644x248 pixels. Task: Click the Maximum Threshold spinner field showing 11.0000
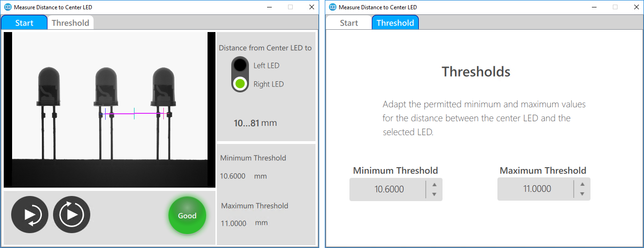[x=537, y=189]
